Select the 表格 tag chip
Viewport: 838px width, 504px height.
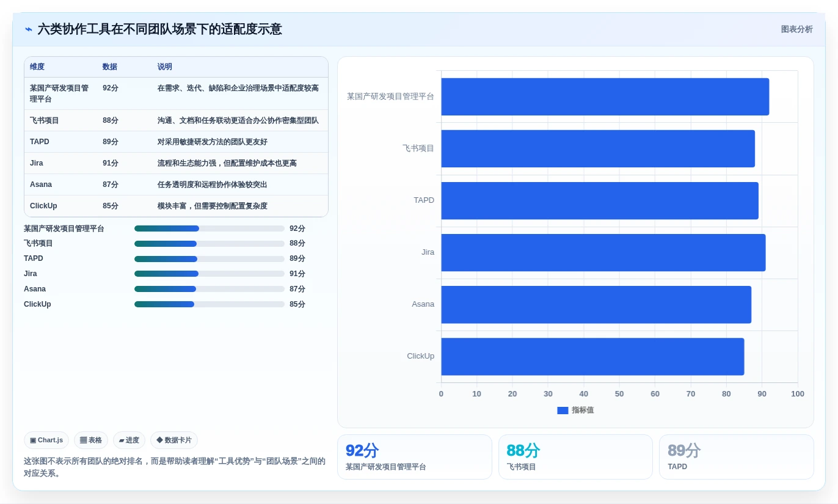point(91,440)
